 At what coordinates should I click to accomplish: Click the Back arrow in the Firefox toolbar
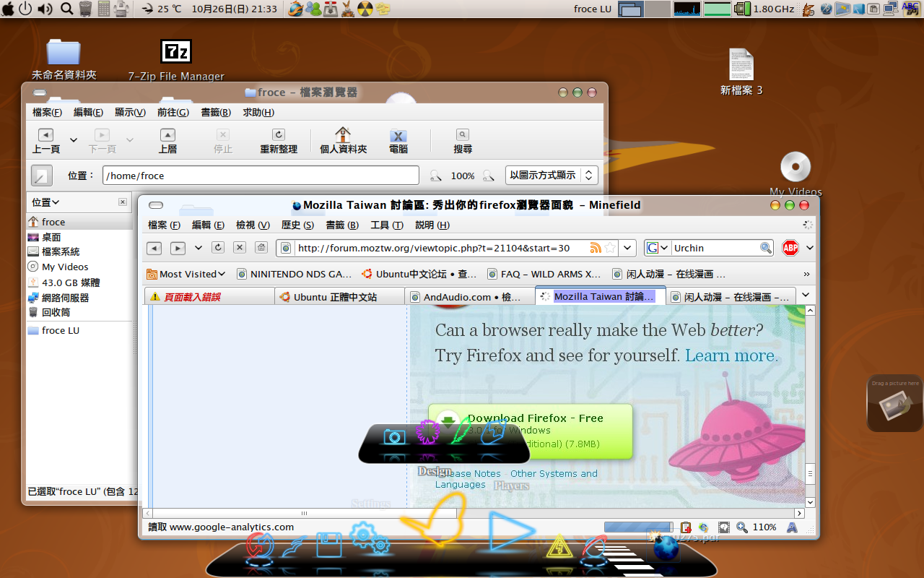tap(154, 248)
